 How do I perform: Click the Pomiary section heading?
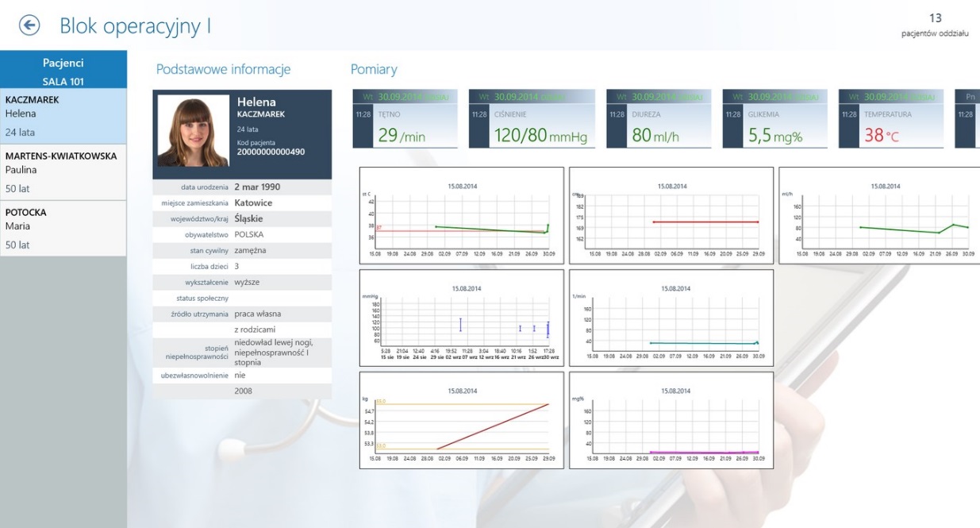point(374,70)
